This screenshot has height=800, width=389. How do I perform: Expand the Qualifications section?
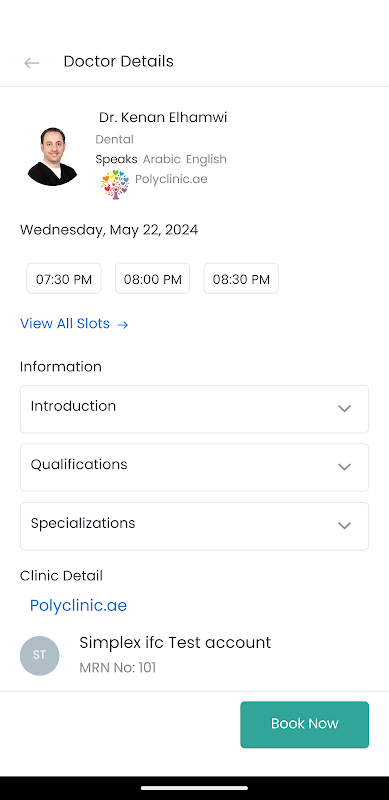pyautogui.click(x=194, y=467)
